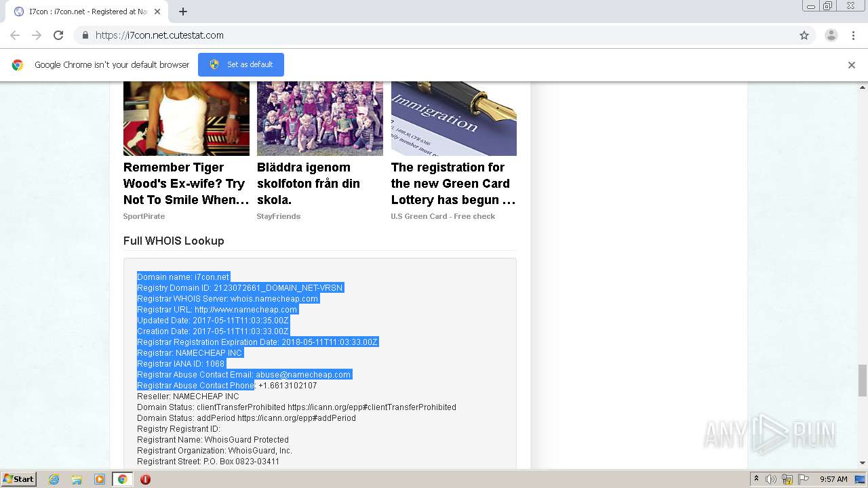The width and height of the screenshot is (868, 488).
Task: Show hidden tray icons arrow
Action: (x=756, y=479)
